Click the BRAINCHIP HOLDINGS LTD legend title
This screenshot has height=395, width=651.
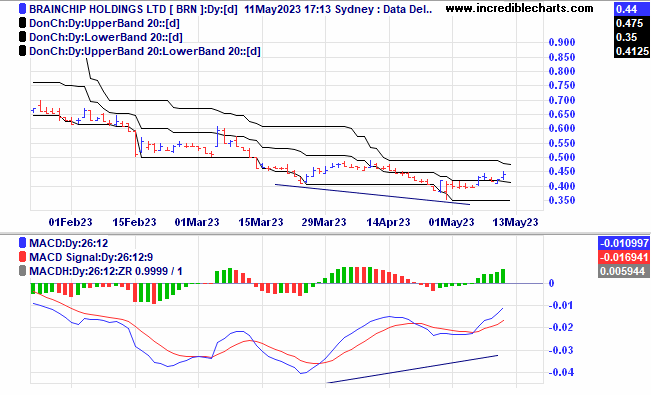pos(230,9)
